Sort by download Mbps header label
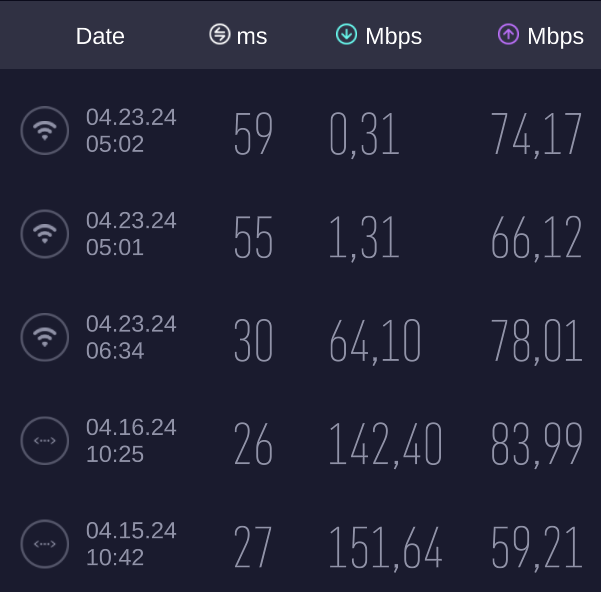 tap(394, 37)
